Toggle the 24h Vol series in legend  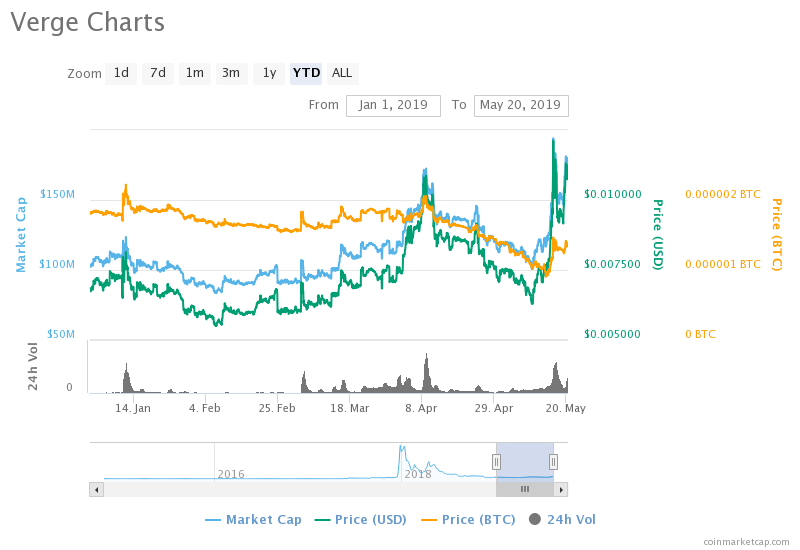(x=562, y=519)
